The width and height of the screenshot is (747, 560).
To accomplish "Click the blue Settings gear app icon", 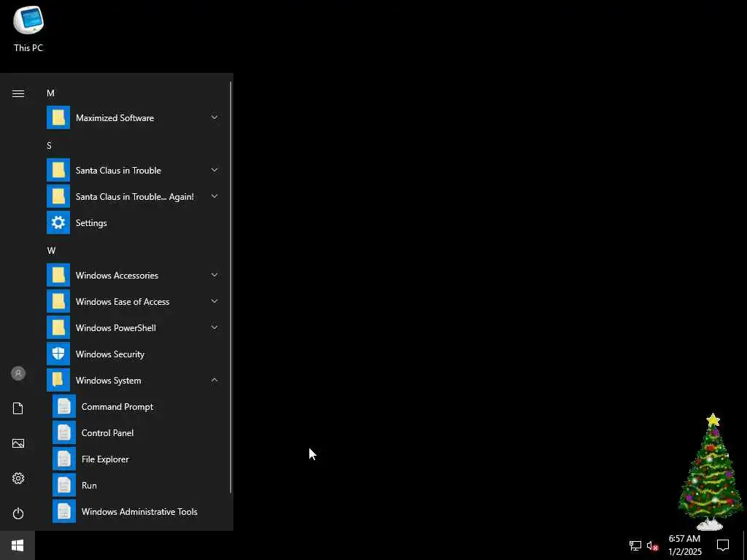I will 58,222.
